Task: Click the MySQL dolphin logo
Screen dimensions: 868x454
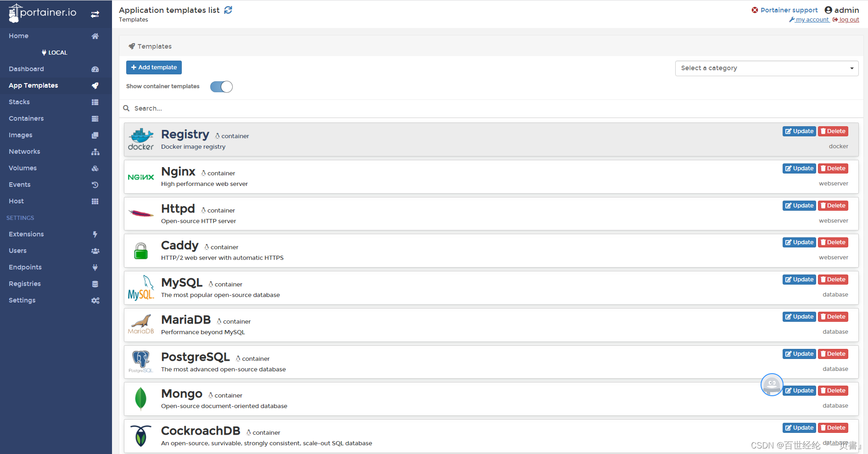Action: (x=141, y=288)
